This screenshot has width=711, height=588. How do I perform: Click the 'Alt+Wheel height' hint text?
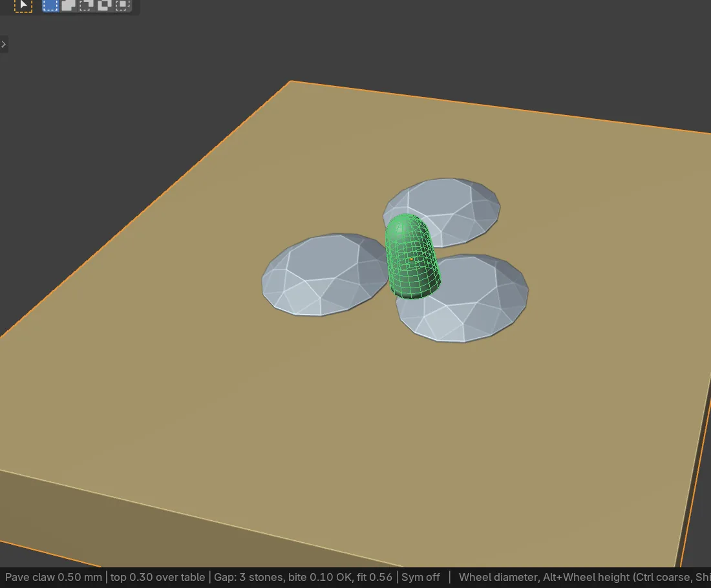point(586,577)
